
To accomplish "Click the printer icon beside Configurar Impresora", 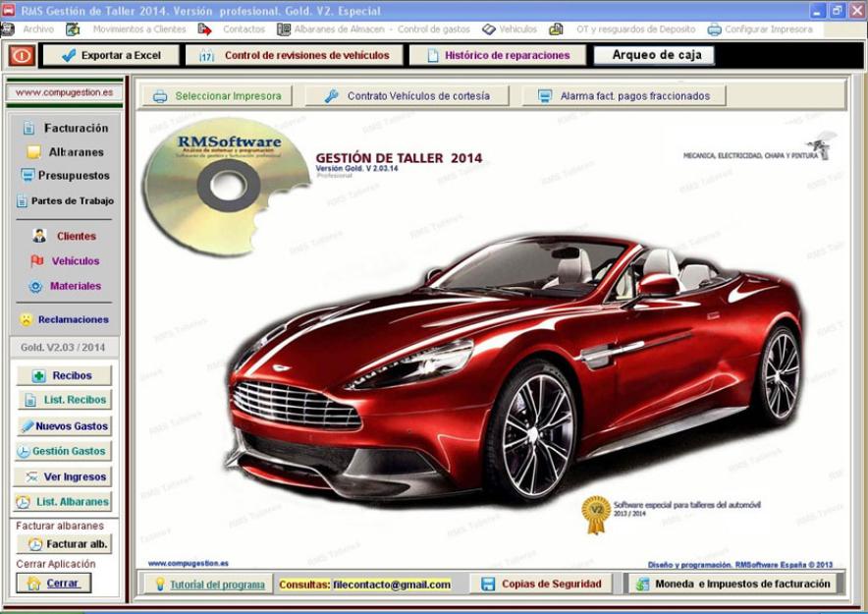I will [715, 29].
